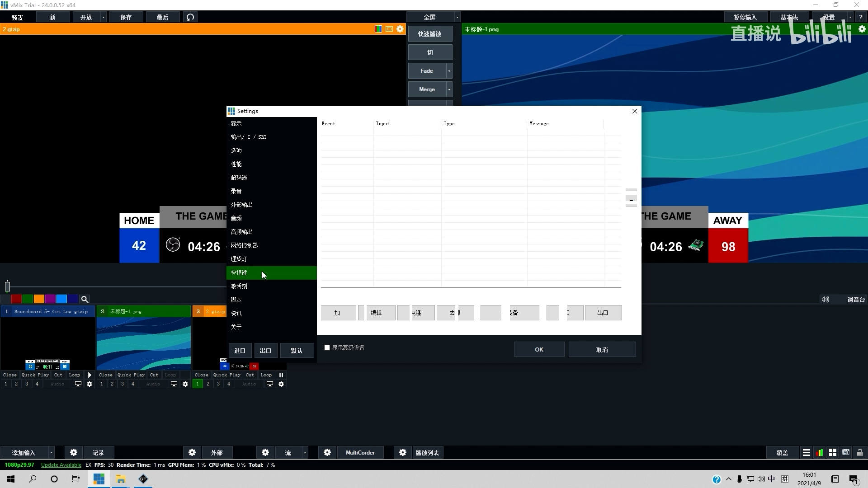Click the undo arrow icon in top toolbar
Viewport: 868px width, 488px height.
point(190,17)
